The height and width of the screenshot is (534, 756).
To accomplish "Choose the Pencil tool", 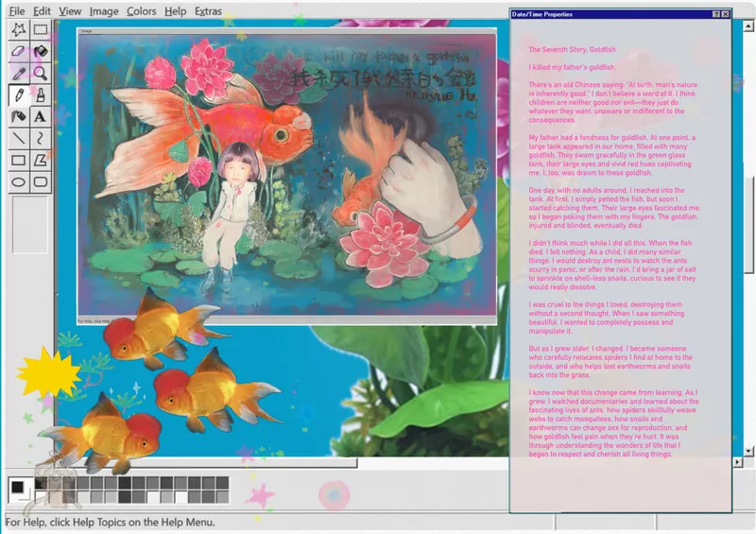I will pos(18,95).
